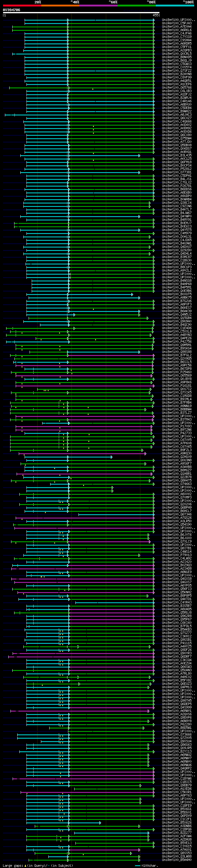
Task: Click label UniRef100_Q9U9A0
Action: (x=177, y=321)
